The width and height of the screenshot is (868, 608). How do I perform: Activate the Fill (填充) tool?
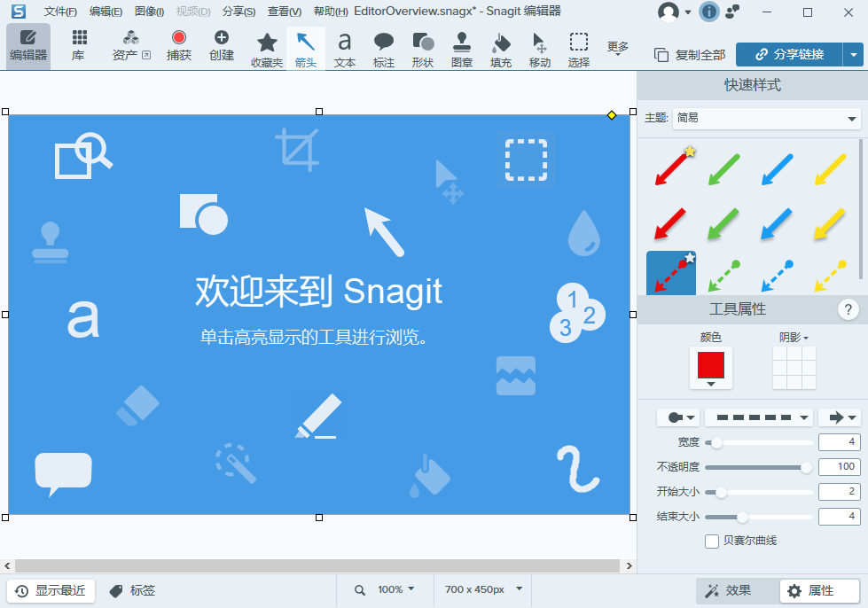[x=501, y=49]
